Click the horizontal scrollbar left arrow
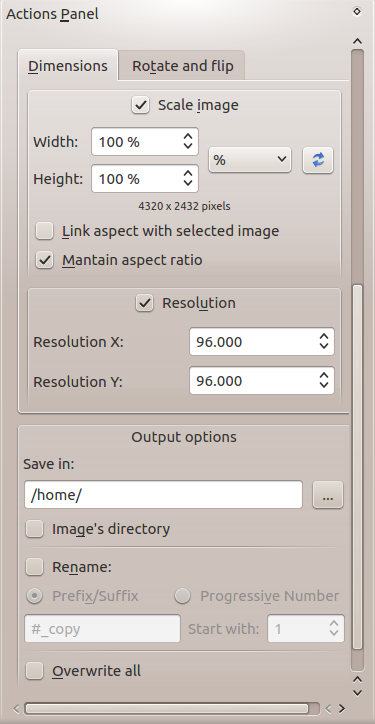This screenshot has width=375, height=724. 17,708
